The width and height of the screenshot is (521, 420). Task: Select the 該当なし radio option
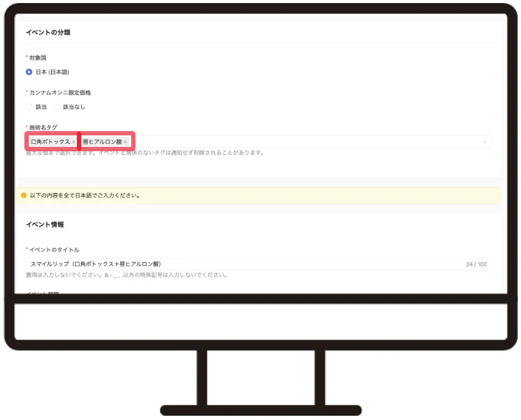(x=57, y=107)
